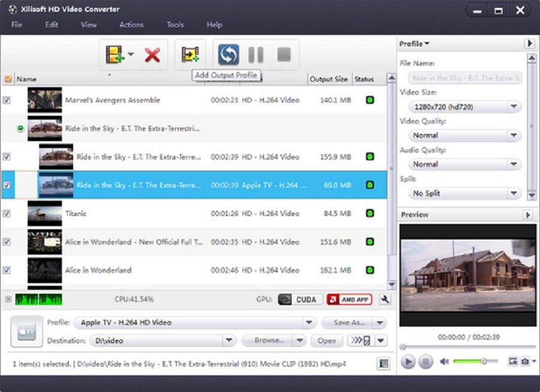Viewport: 540px width, 392px height.
Task: Start conversion with the blue Convert icon
Action: [x=228, y=55]
